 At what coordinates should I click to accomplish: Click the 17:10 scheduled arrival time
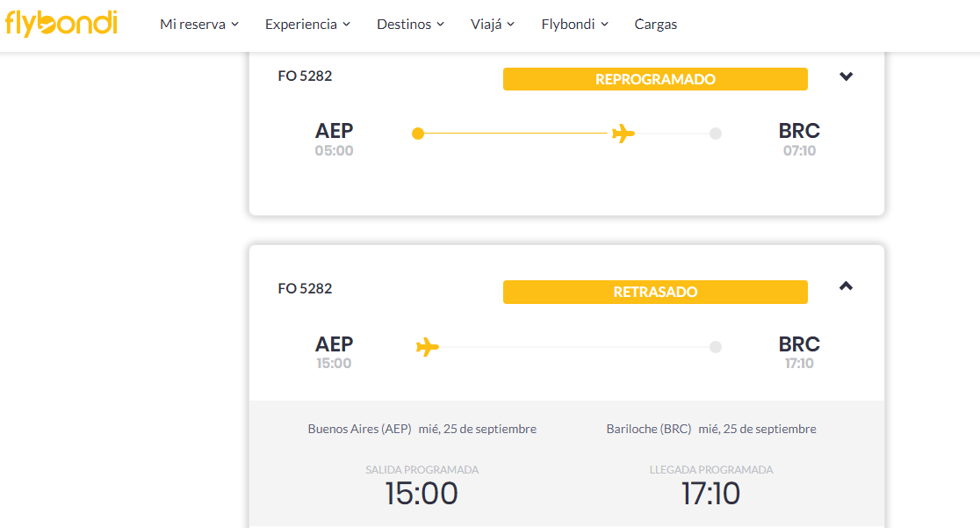pyautogui.click(x=710, y=494)
